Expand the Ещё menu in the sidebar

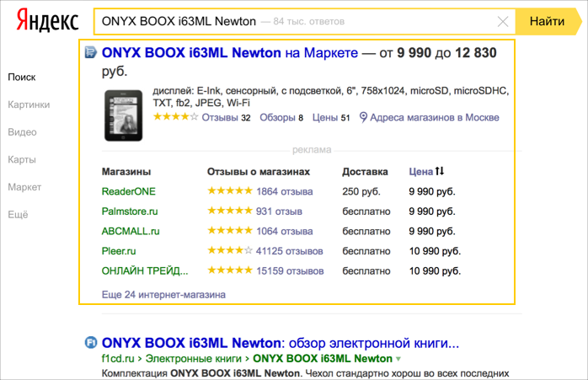click(18, 215)
